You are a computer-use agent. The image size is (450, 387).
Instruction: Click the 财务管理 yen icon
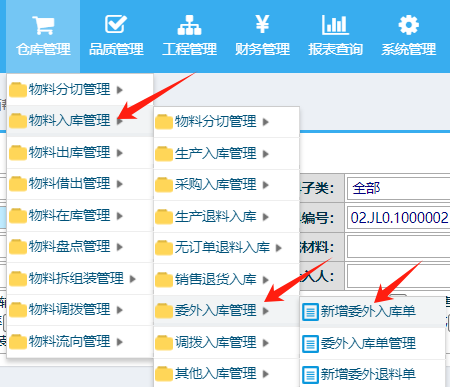[x=262, y=24]
